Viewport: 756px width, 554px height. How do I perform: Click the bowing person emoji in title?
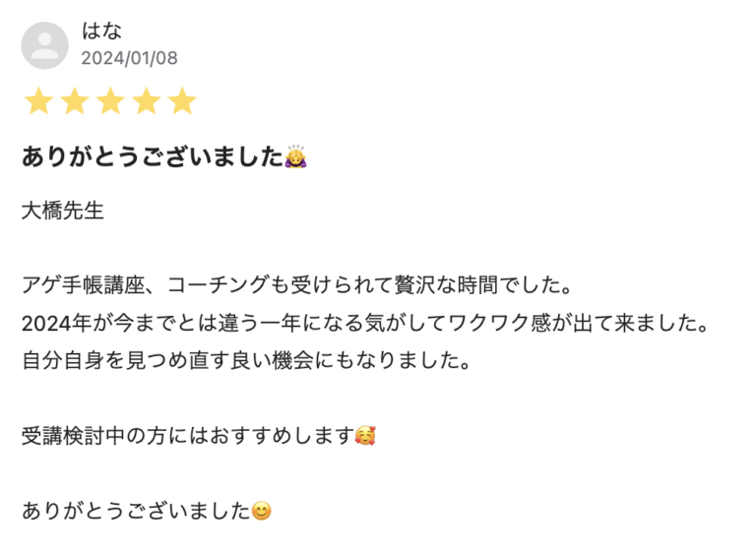(297, 156)
